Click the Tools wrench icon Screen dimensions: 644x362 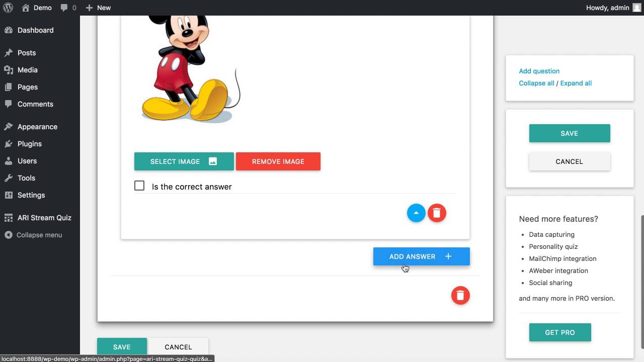[9, 178]
